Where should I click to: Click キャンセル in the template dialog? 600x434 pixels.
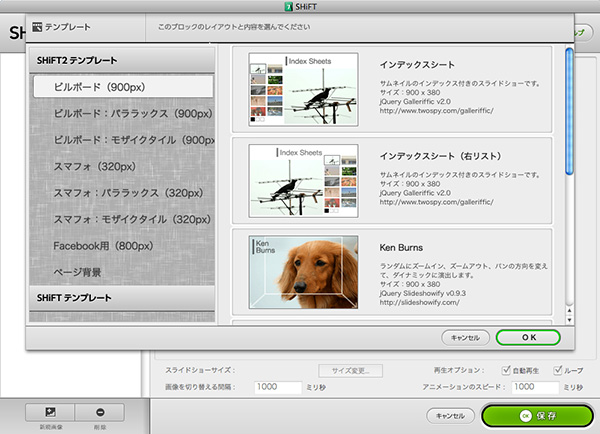(462, 337)
